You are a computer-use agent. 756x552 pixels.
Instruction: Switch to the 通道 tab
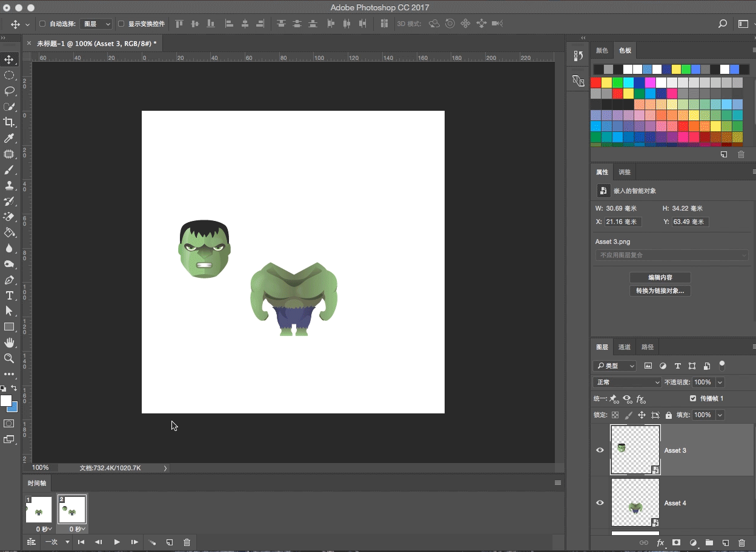tap(625, 347)
